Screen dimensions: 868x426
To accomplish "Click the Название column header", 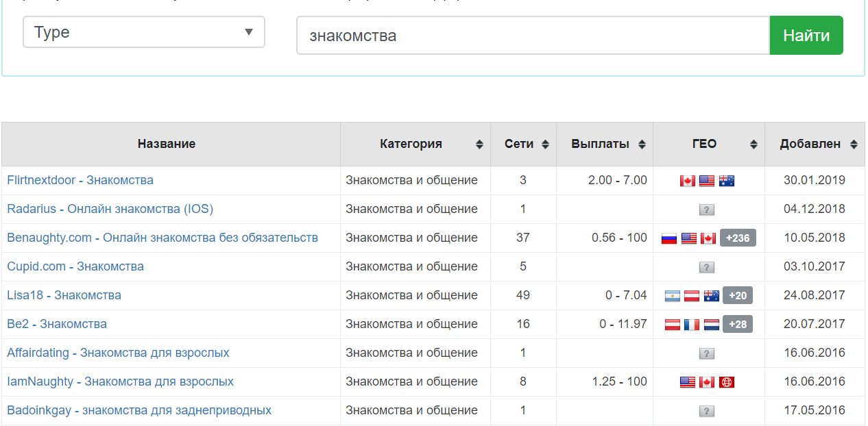I will point(167,144).
